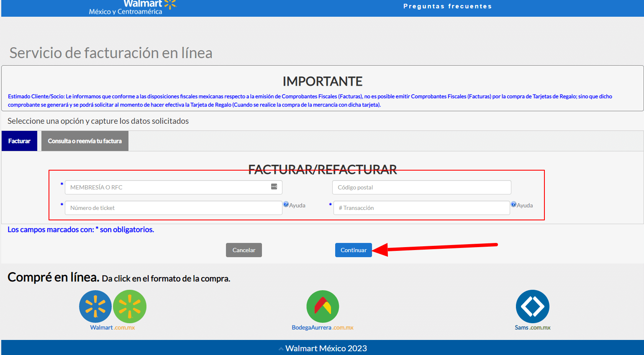Select the Sams.com.mx diamond icon
The image size is (644, 355).
(532, 306)
